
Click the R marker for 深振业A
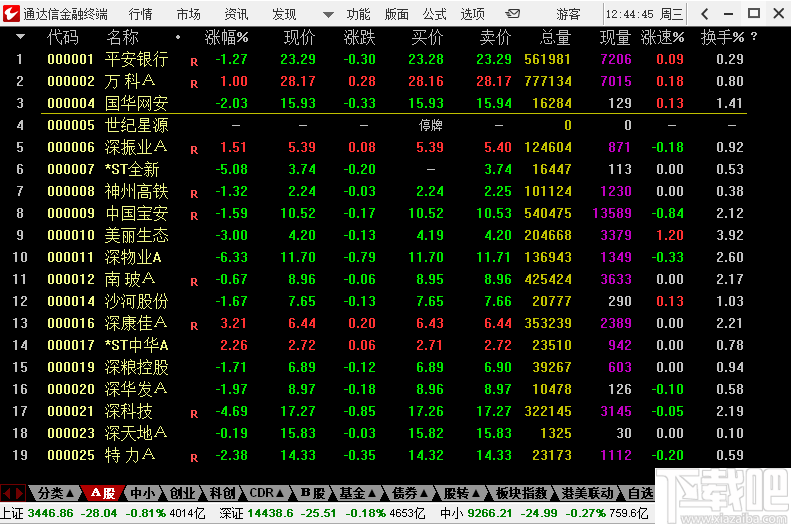tap(194, 150)
